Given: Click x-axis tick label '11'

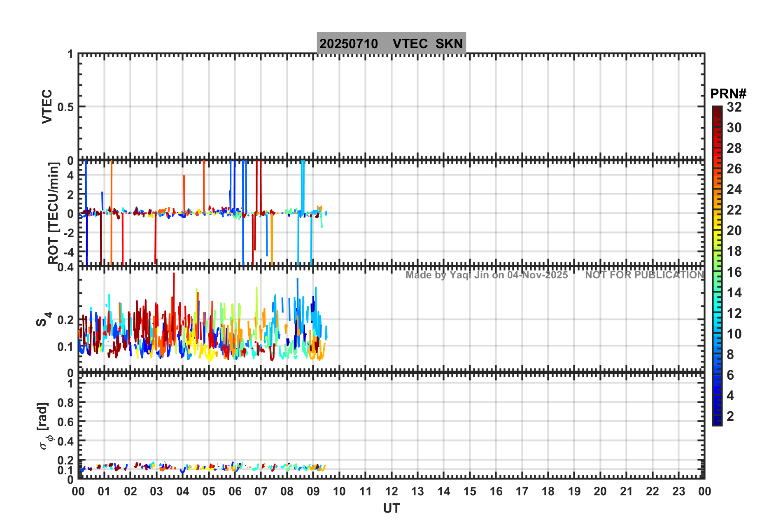Looking at the screenshot, I should (366, 491).
